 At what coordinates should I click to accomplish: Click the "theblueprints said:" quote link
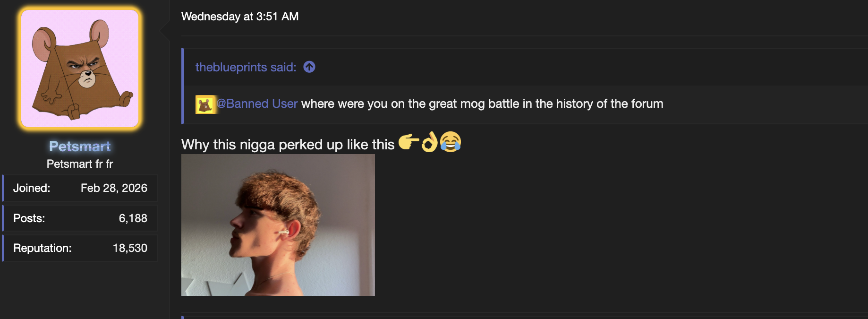(x=246, y=67)
